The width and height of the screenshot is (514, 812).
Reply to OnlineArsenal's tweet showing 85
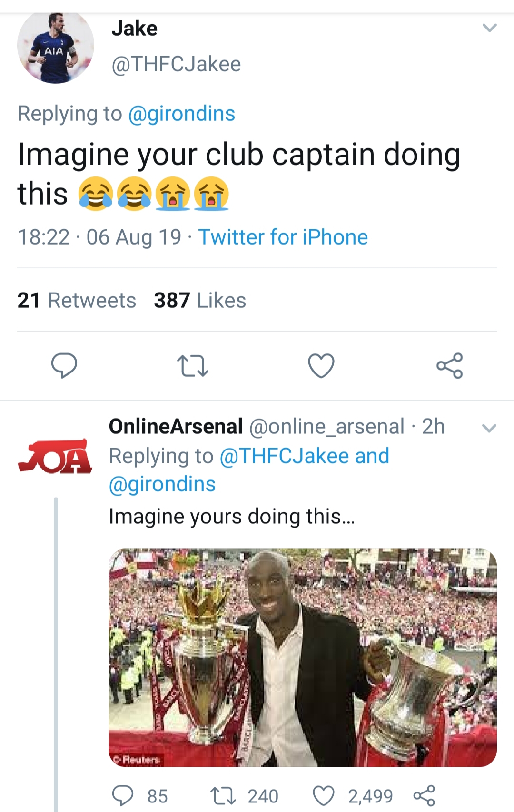123,795
